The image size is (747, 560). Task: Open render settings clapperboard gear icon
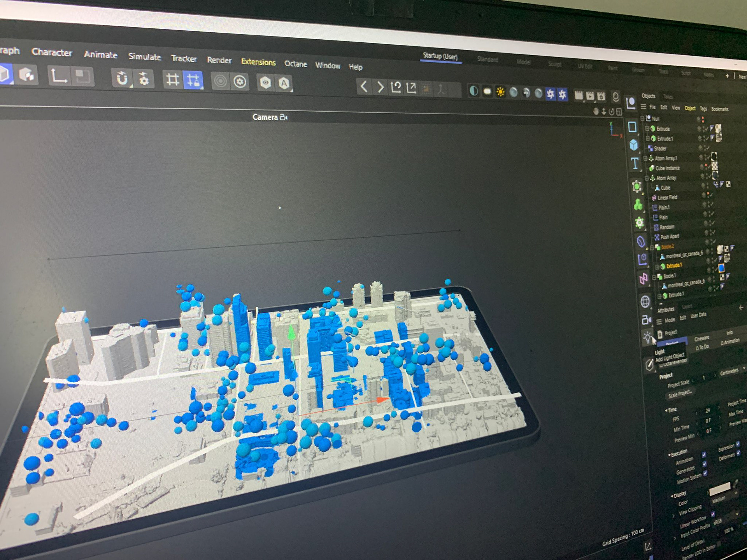[x=601, y=96]
